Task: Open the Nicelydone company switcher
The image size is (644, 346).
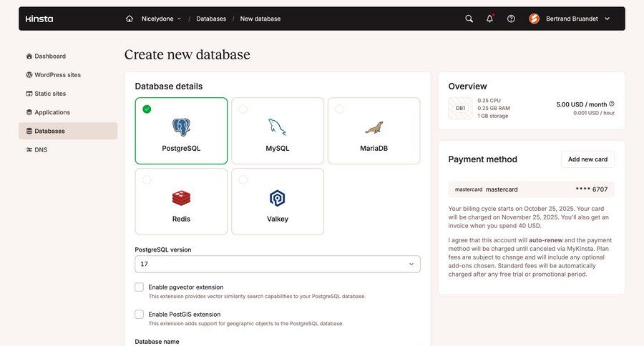Action: tap(161, 19)
